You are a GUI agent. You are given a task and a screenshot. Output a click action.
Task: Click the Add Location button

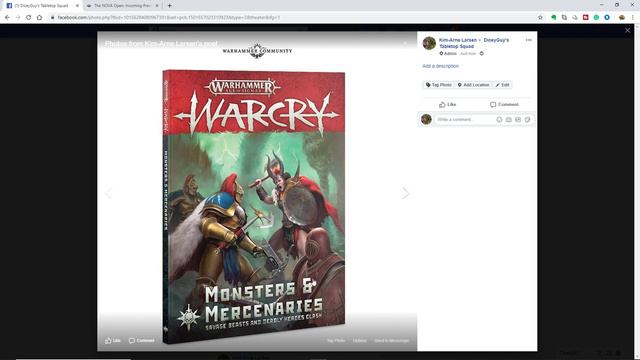click(473, 85)
